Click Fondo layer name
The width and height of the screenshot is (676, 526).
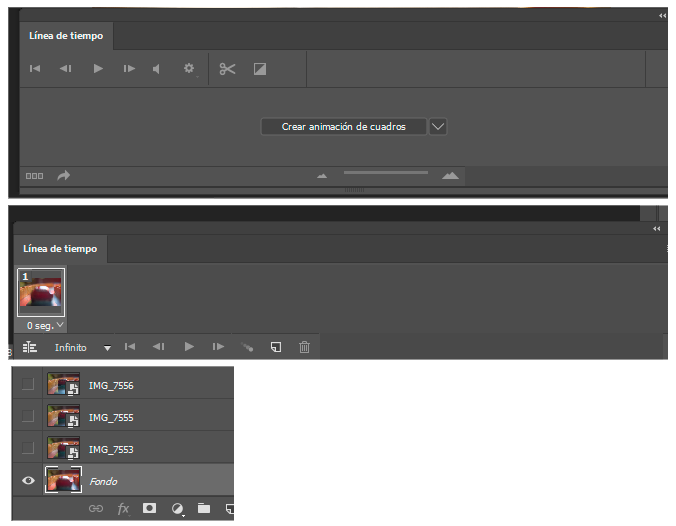[x=103, y=481]
